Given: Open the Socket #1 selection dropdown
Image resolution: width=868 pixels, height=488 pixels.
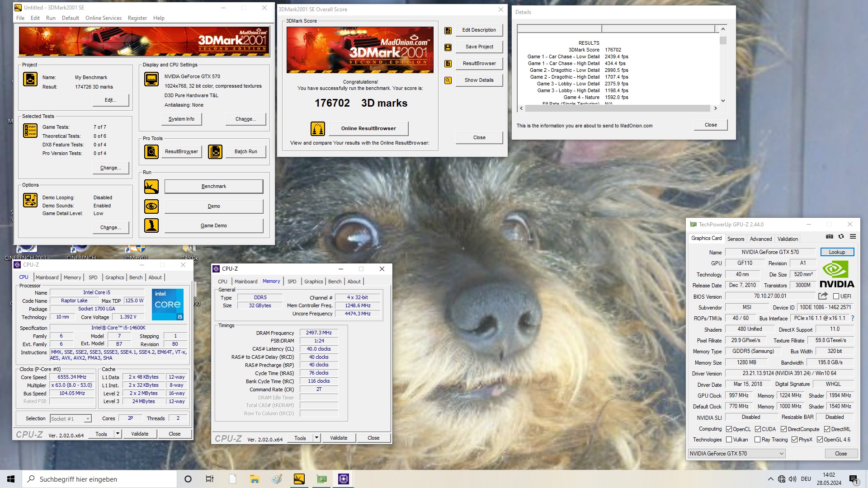Looking at the screenshot, I should (x=71, y=419).
